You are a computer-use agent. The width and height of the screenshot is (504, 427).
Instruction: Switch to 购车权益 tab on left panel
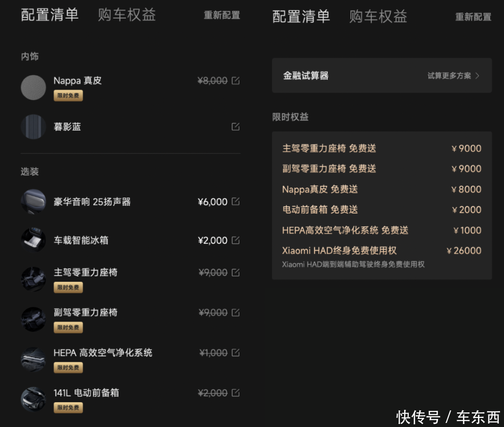pyautogui.click(x=127, y=15)
